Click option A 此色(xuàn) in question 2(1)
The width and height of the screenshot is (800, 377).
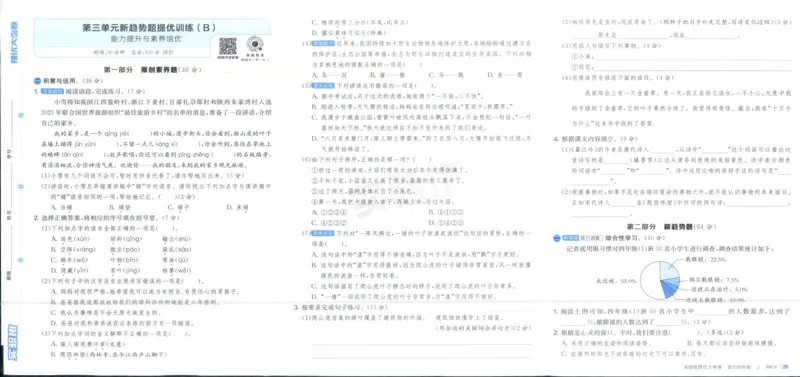pyautogui.click(x=70, y=238)
